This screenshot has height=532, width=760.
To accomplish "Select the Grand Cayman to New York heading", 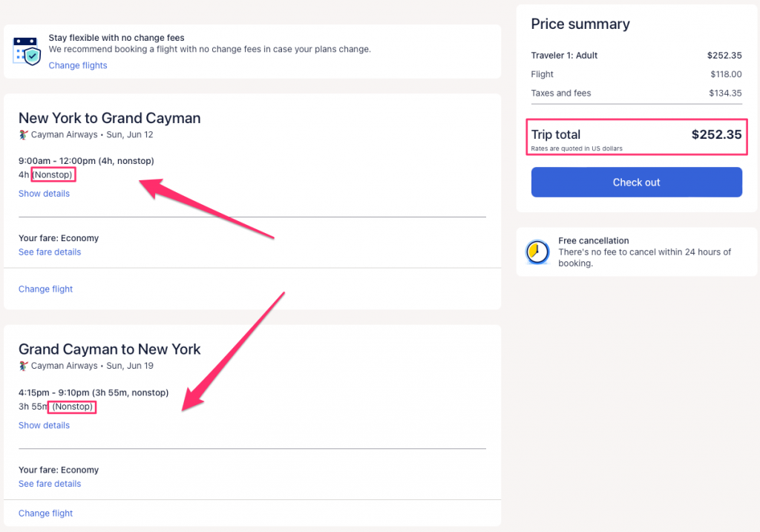I will click(109, 349).
